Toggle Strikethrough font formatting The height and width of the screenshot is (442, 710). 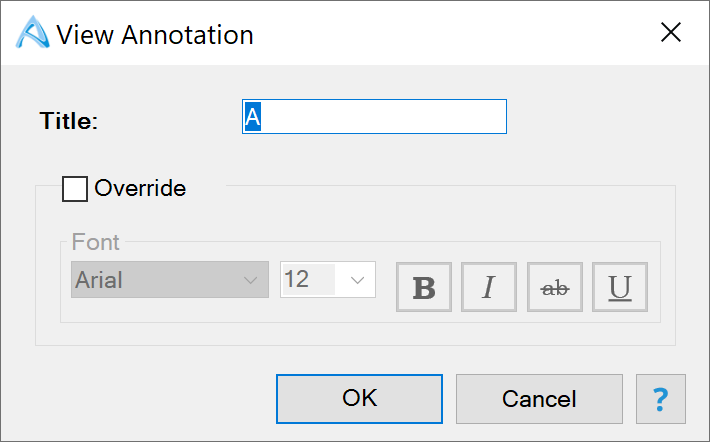[x=555, y=287]
